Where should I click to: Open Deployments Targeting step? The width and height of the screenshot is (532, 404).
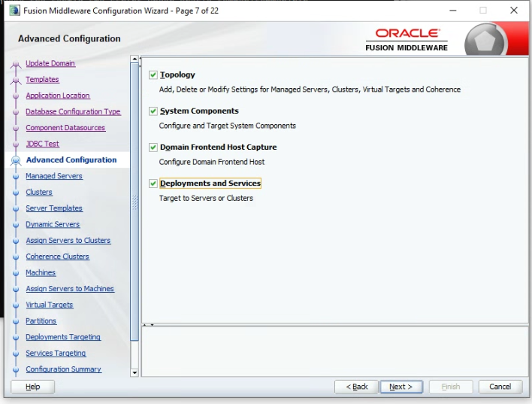(x=63, y=337)
